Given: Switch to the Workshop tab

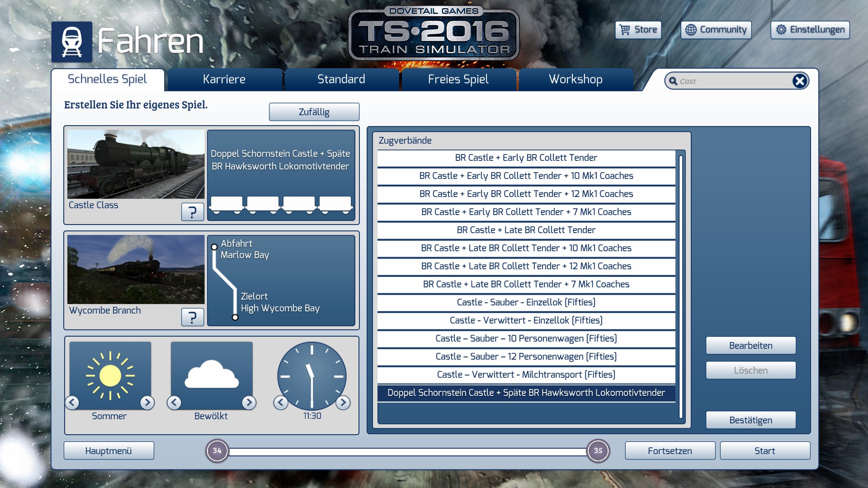Looking at the screenshot, I should 575,80.
